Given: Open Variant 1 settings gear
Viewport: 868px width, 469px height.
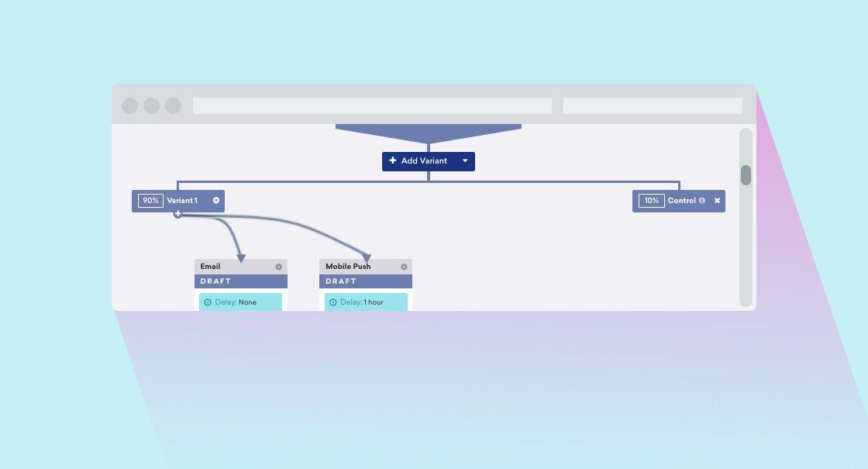Looking at the screenshot, I should coord(216,201).
